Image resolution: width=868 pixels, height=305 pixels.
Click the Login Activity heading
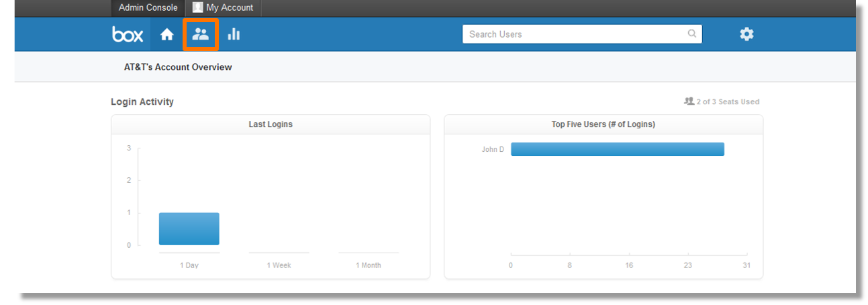pos(142,102)
